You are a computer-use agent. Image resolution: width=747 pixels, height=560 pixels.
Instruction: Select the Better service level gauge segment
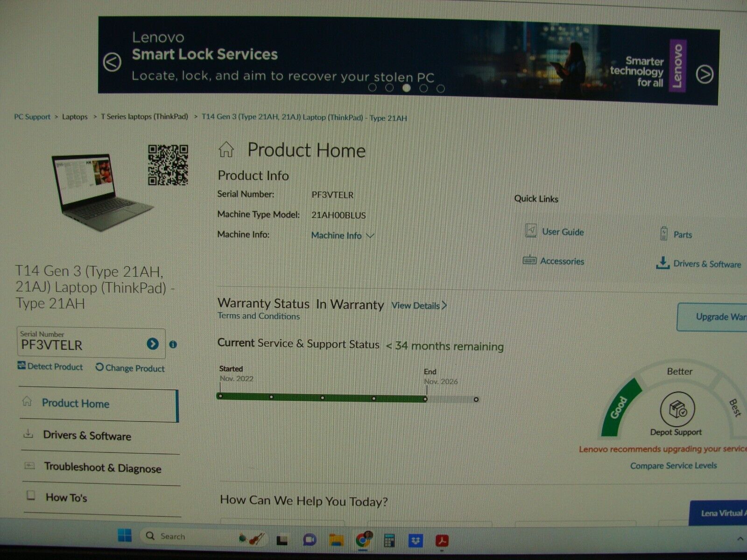[x=680, y=372]
